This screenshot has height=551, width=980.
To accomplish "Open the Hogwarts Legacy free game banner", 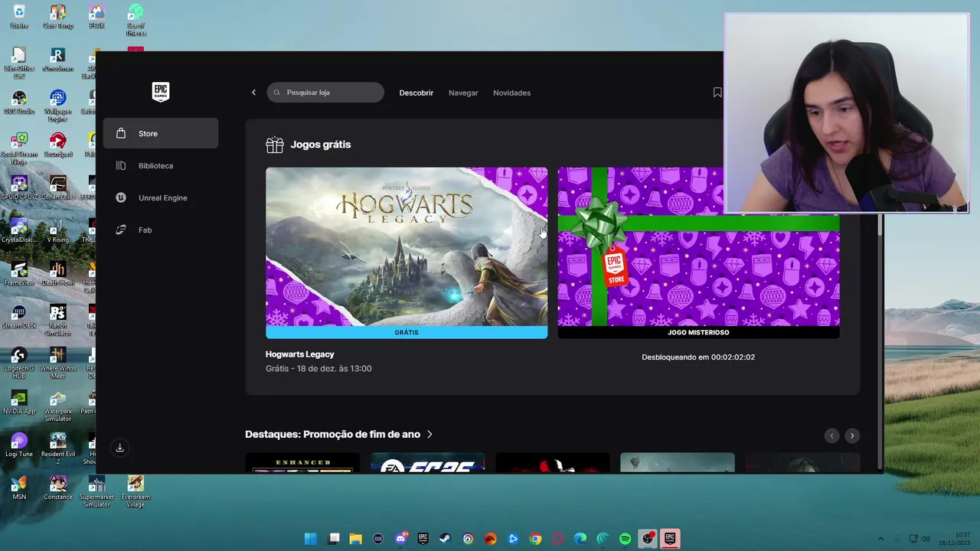I will [x=407, y=253].
